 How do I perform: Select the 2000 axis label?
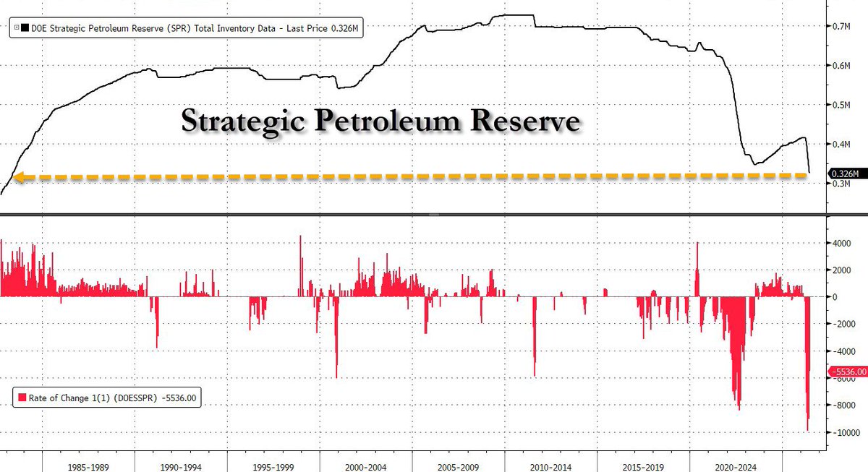pyautogui.click(x=841, y=270)
